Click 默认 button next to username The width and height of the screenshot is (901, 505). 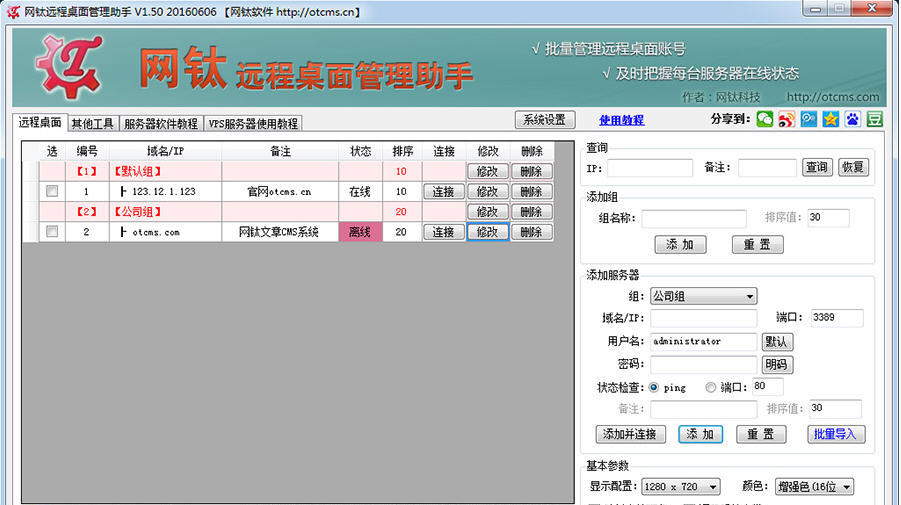777,342
